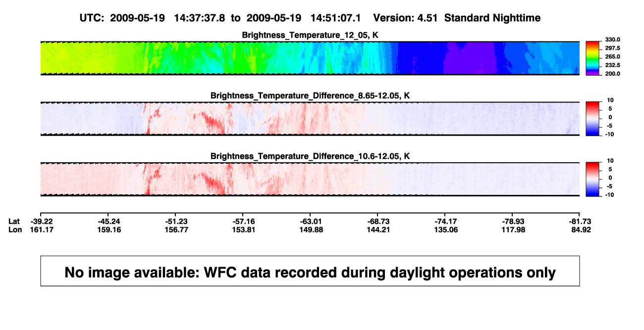Click longitude value 117.98
The image size is (644, 330).
tap(513, 230)
